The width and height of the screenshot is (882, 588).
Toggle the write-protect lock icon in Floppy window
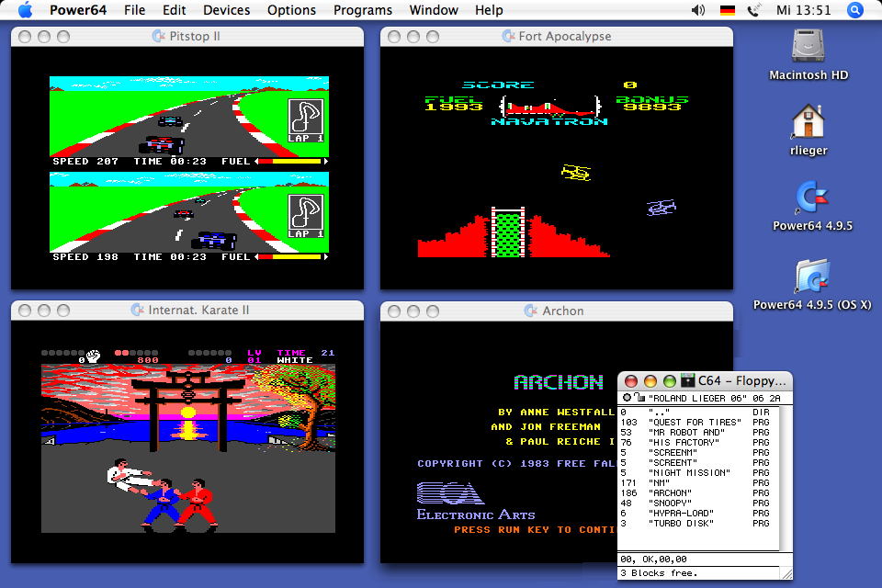pos(639,397)
